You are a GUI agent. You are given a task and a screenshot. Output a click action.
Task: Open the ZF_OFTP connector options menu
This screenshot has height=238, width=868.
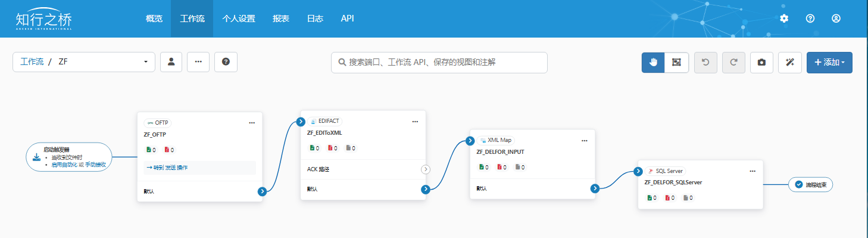[x=252, y=122]
